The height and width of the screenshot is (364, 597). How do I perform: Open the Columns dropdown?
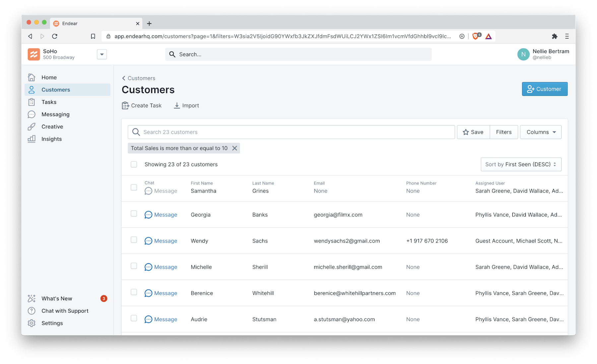click(x=541, y=132)
